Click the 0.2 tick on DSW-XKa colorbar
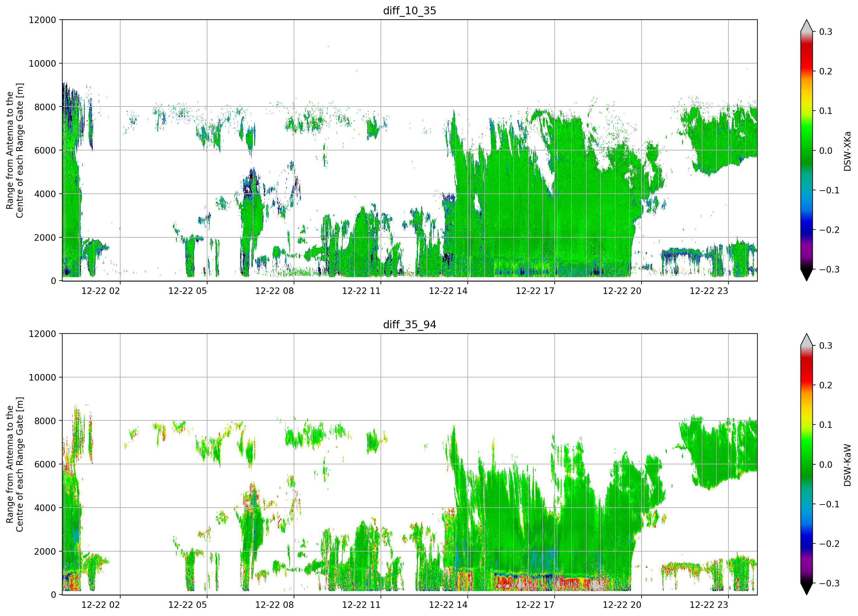This screenshot has width=858, height=616. pos(826,72)
